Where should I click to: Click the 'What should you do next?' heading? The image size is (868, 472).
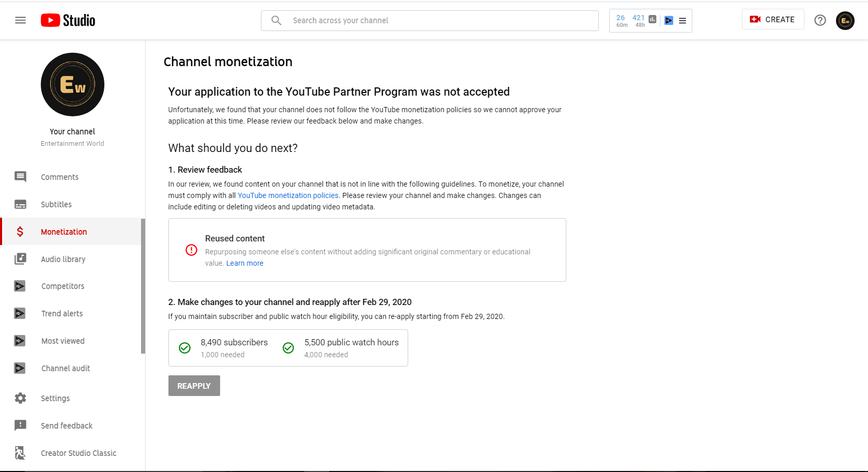tap(233, 148)
